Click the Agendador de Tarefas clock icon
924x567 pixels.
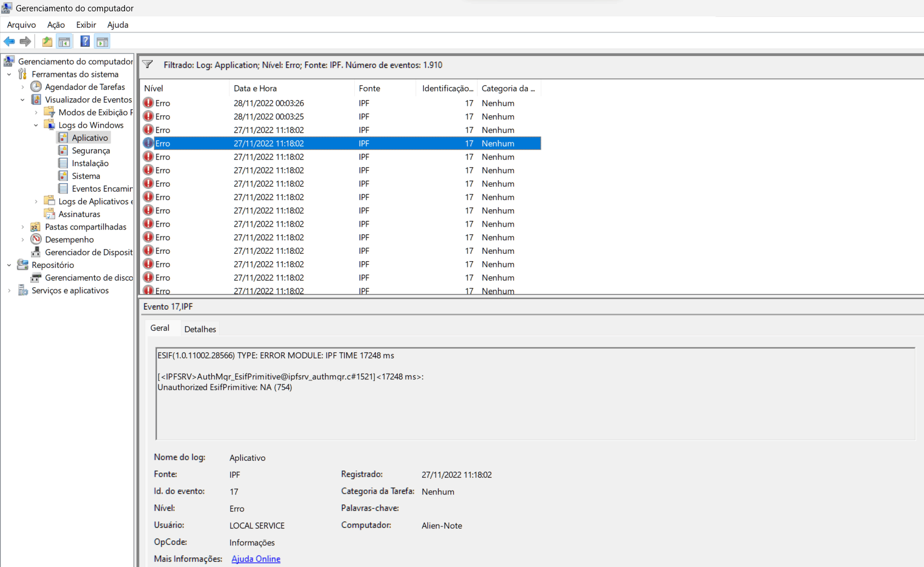pyautogui.click(x=36, y=86)
